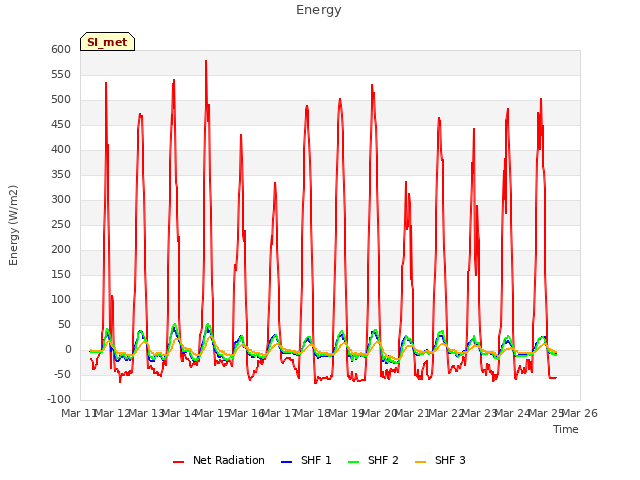Click the Mar 26 x-axis tick label

(580, 413)
